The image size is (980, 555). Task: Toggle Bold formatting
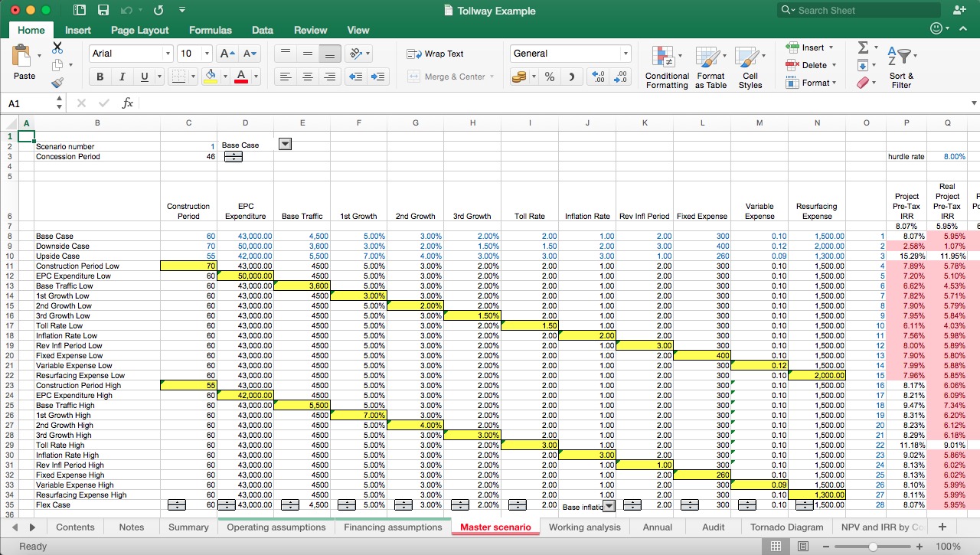100,77
